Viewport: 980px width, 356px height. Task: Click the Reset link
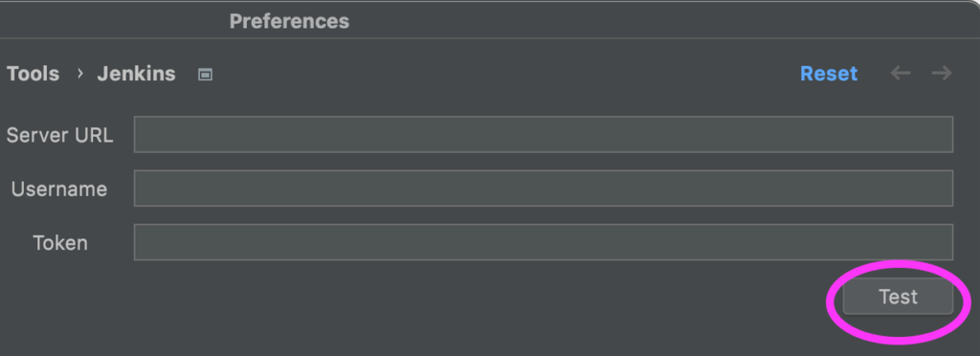(829, 74)
